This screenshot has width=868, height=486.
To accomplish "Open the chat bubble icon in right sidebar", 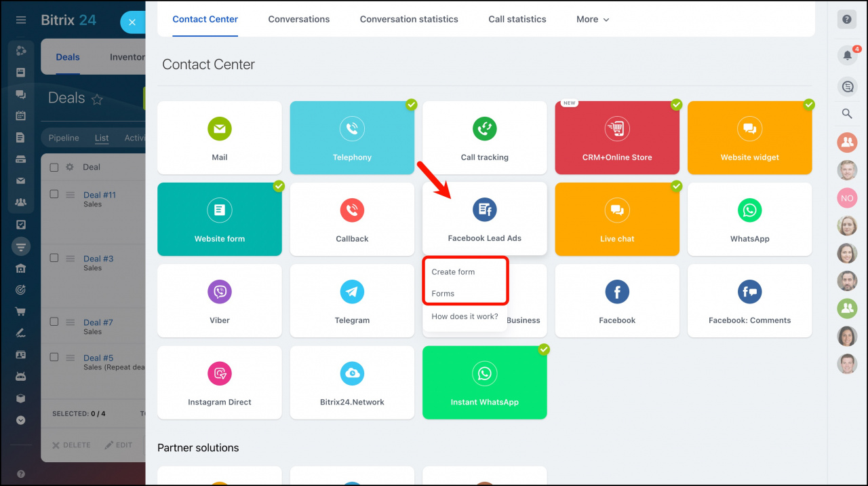I will tap(847, 86).
